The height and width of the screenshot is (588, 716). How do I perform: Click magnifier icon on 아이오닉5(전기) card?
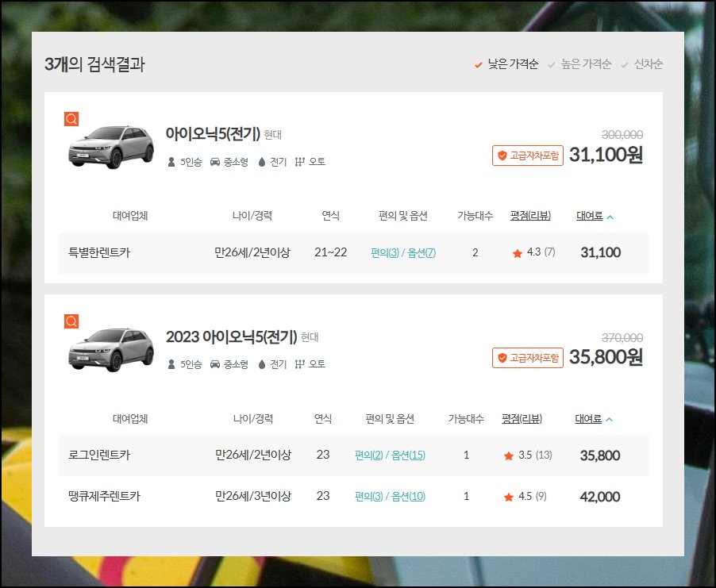tap(71, 119)
